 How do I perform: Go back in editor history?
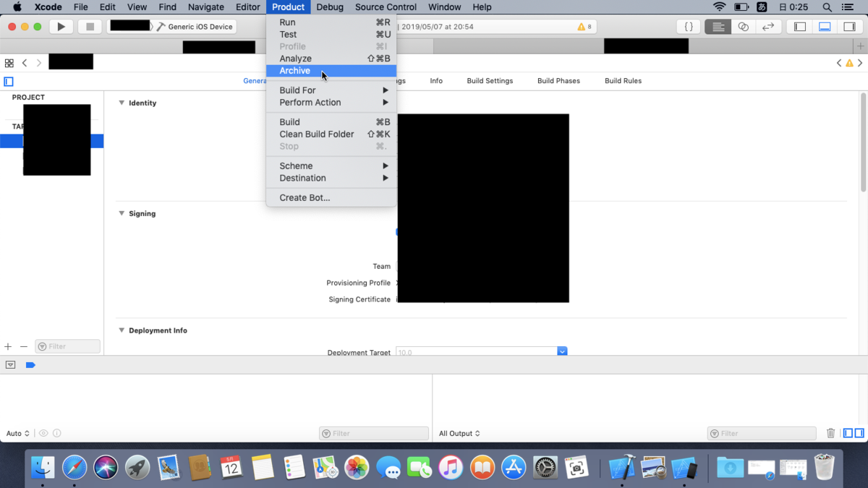click(x=25, y=63)
